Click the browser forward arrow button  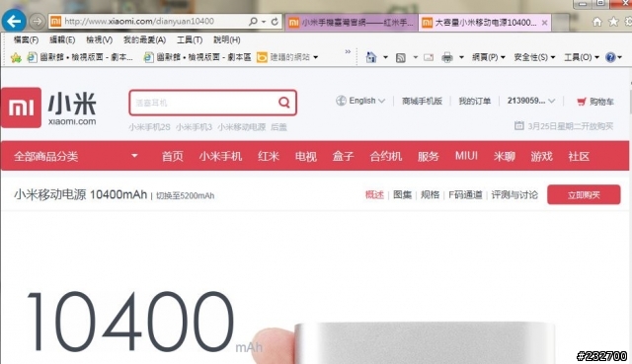pos(37,22)
